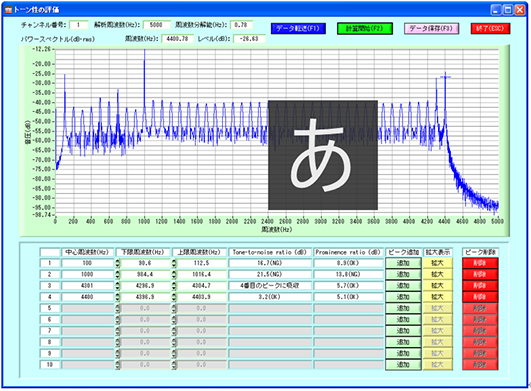Click the red 終了(ESC) exit button
The image size is (531, 391).
click(x=490, y=29)
